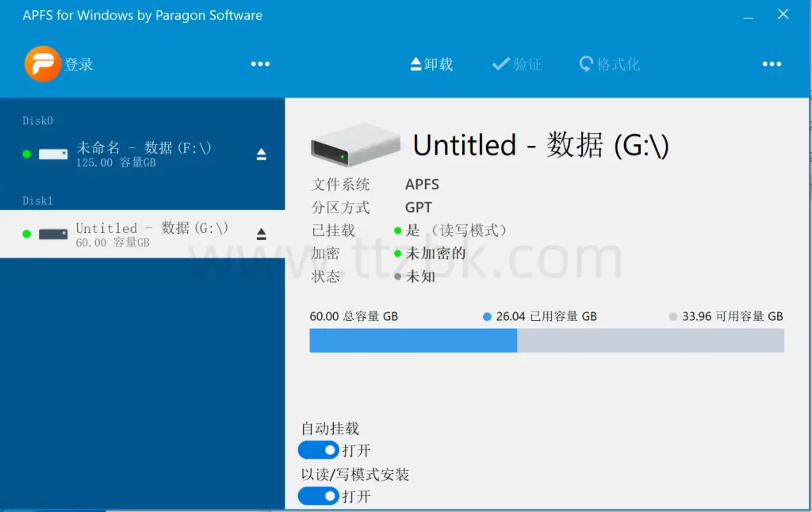Click the blue used-capacity progress bar
Viewport: 812px width, 512px height.
[412, 340]
